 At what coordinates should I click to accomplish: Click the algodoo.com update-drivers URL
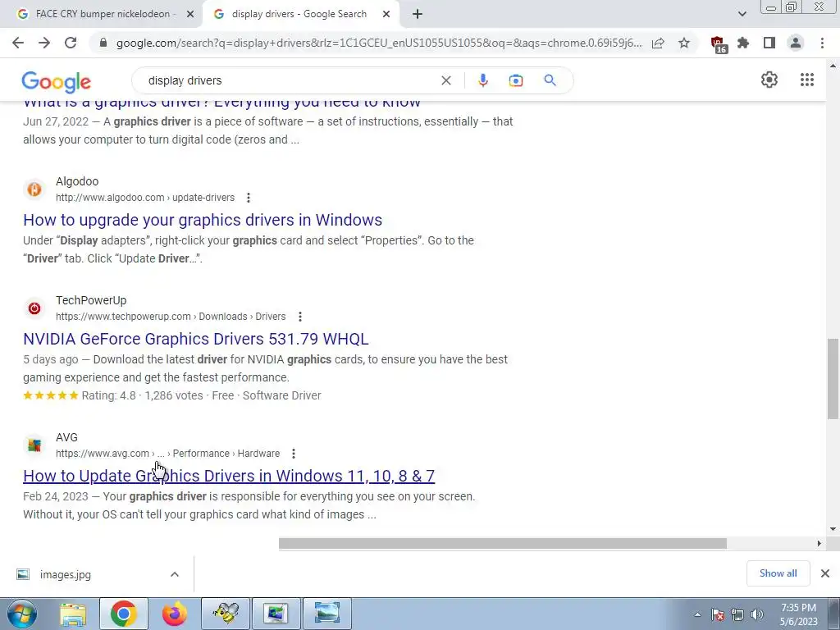(x=145, y=198)
